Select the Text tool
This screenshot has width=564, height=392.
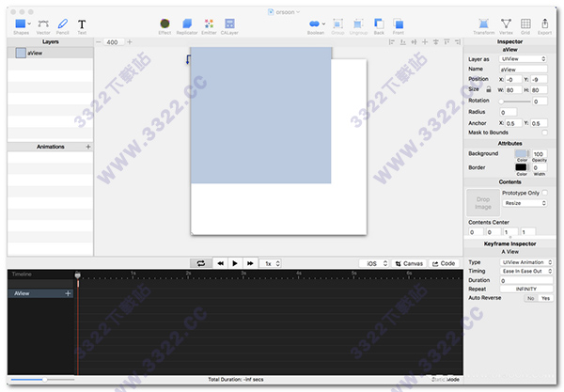(x=82, y=24)
